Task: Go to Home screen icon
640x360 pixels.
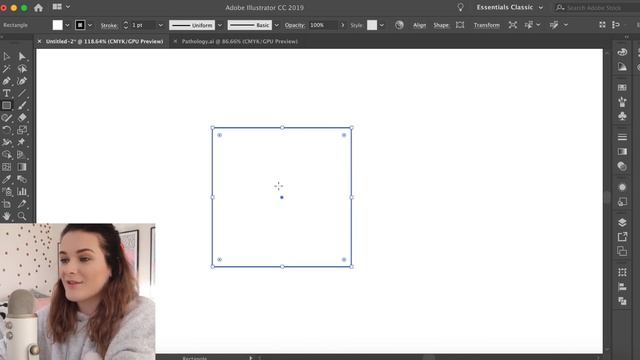Action: (38, 7)
